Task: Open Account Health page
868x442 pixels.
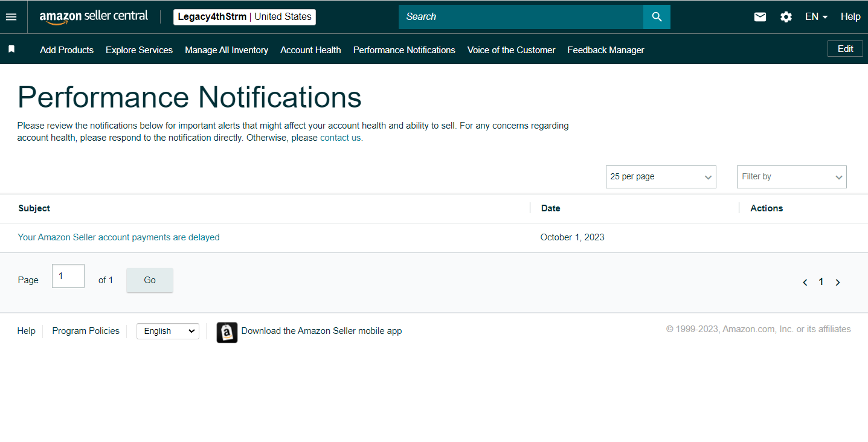Action: (310, 50)
